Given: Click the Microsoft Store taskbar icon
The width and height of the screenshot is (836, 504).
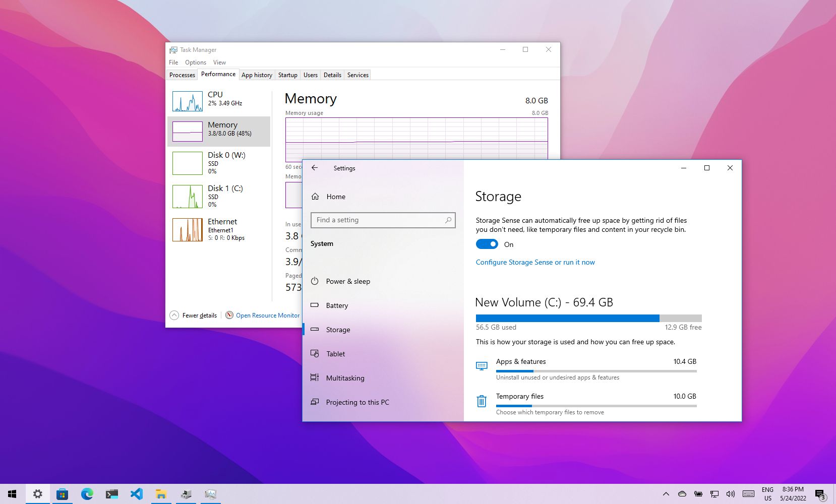Looking at the screenshot, I should 62,494.
